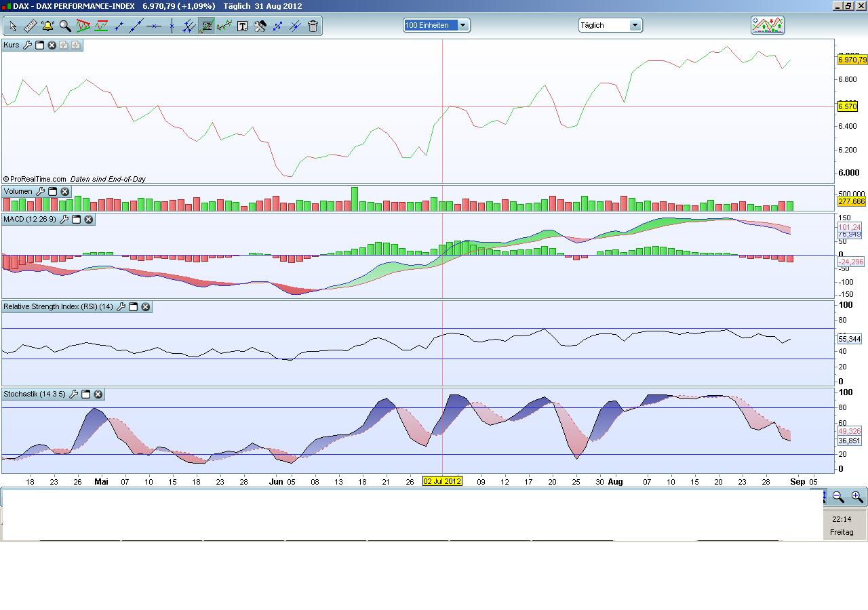Image resolution: width=868 pixels, height=610 pixels.
Task: Open RSI indicator settings wrench
Action: pyautogui.click(x=121, y=307)
